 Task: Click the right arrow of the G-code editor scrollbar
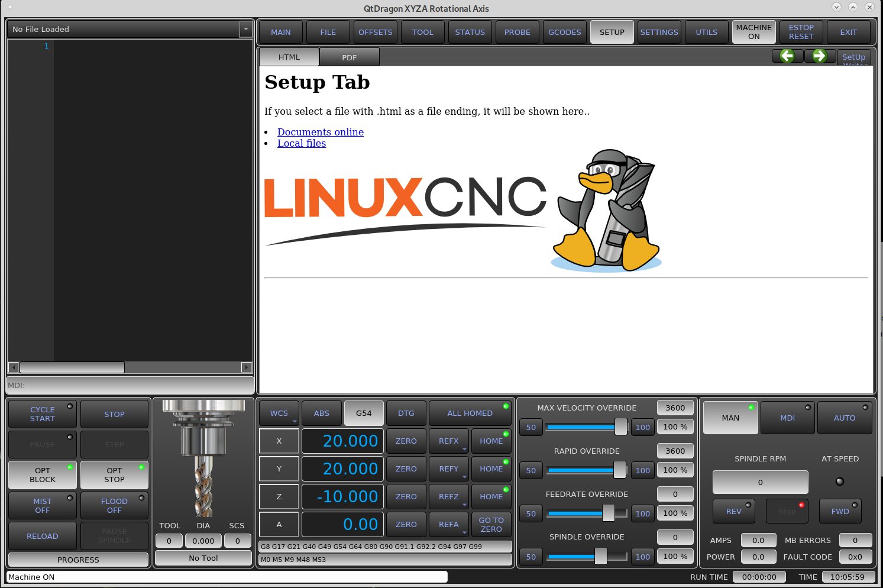pos(247,367)
